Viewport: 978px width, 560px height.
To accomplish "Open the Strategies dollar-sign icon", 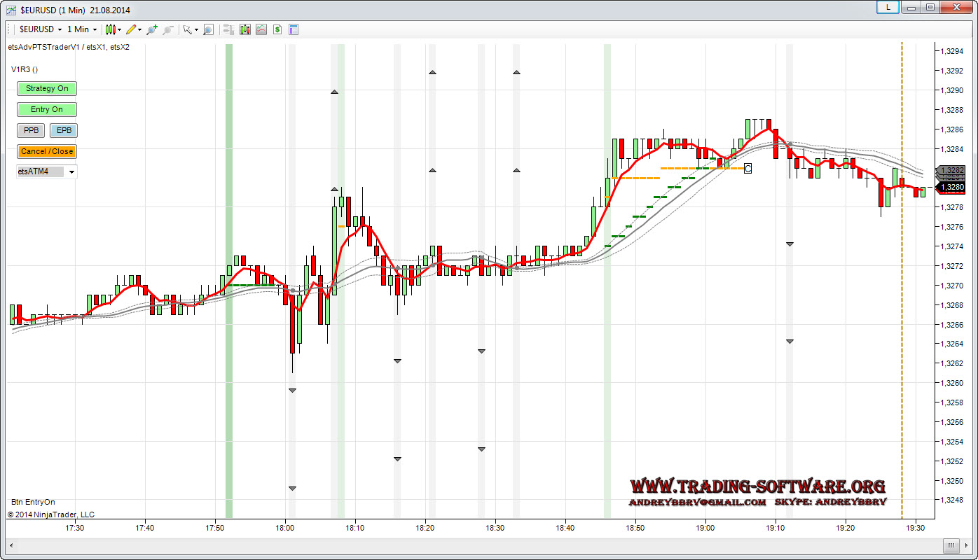I will (277, 29).
